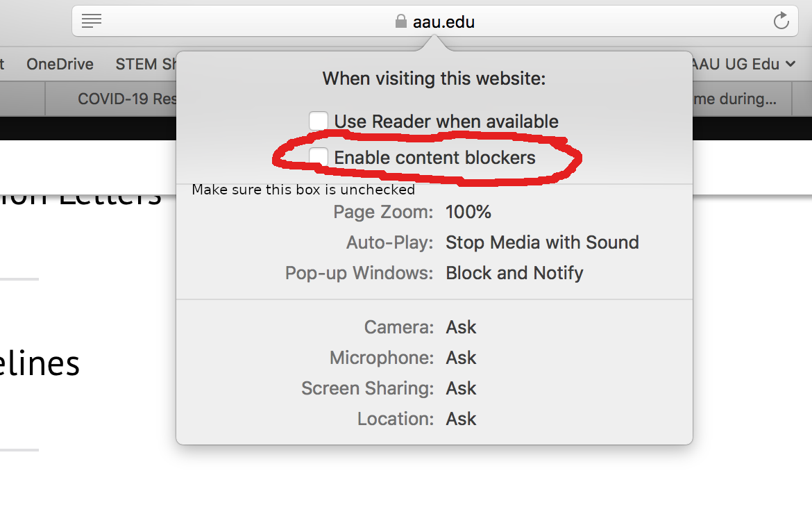812x514 pixels.
Task: Open Auto-Play Stop Media with Sound menu
Action: 542,242
